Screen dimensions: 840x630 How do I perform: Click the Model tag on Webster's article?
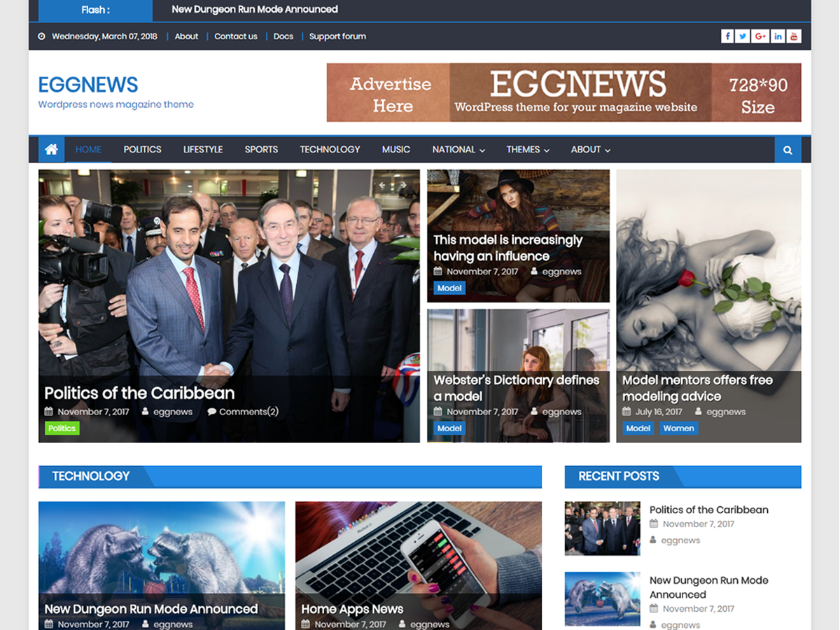(449, 428)
